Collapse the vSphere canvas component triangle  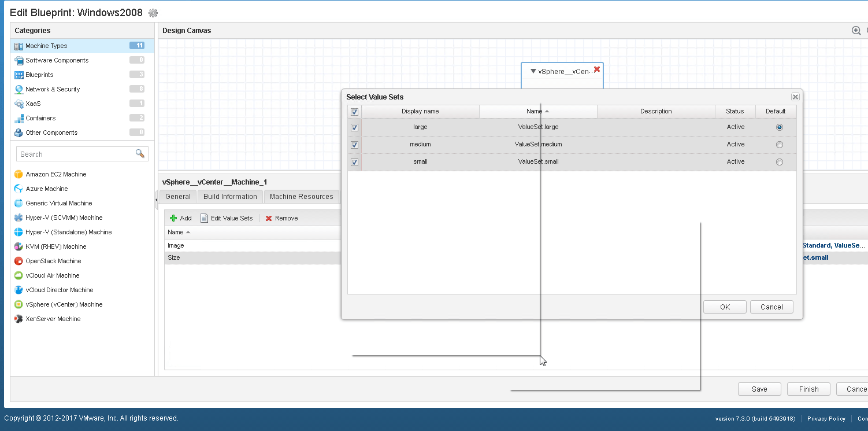tap(533, 71)
